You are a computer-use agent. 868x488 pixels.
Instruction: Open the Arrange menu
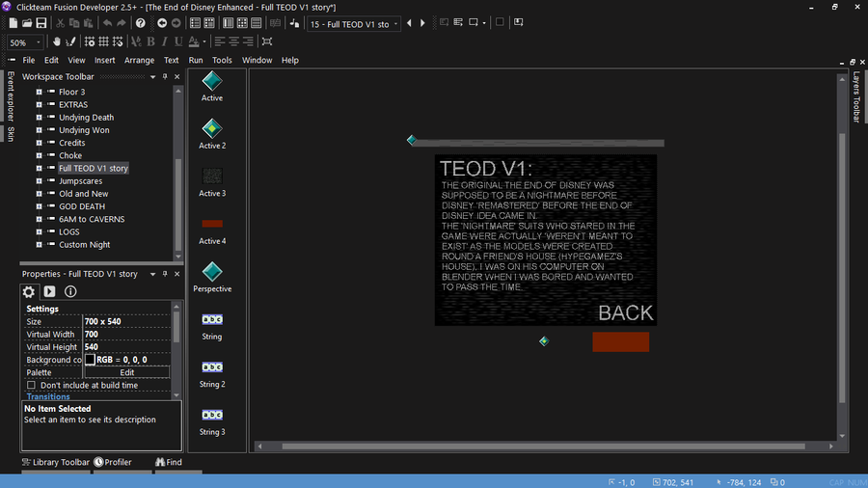point(140,61)
